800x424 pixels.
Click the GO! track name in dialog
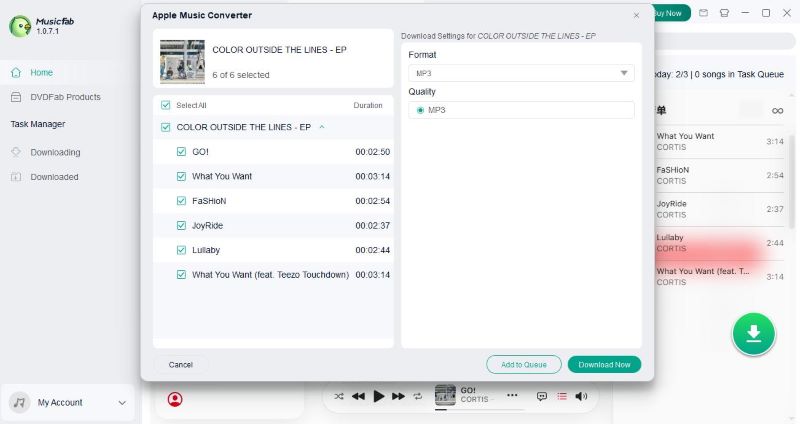pos(200,152)
